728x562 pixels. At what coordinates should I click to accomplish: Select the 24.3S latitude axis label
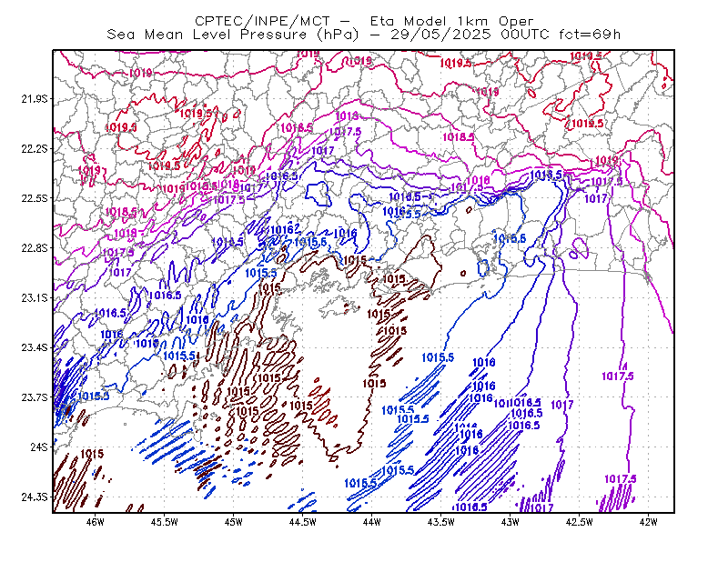[35, 497]
